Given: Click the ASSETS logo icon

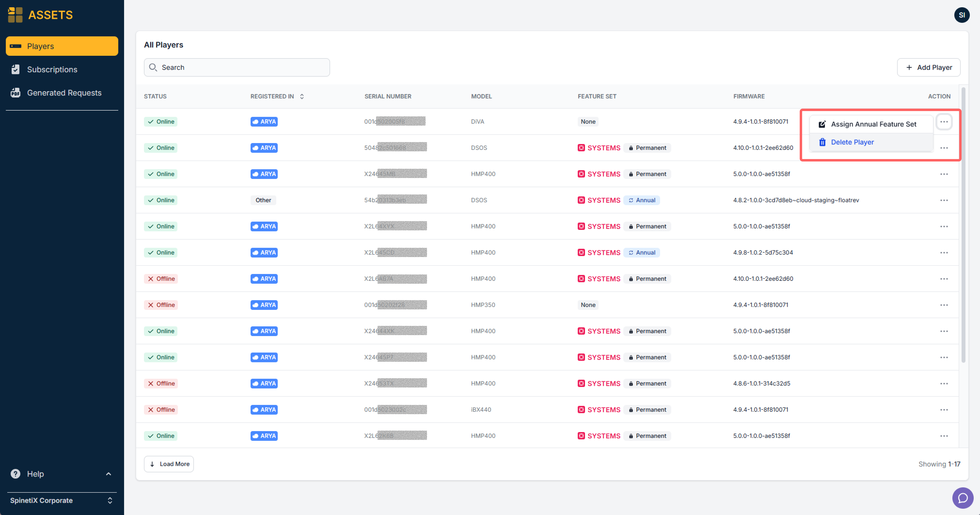Looking at the screenshot, I should tap(15, 15).
